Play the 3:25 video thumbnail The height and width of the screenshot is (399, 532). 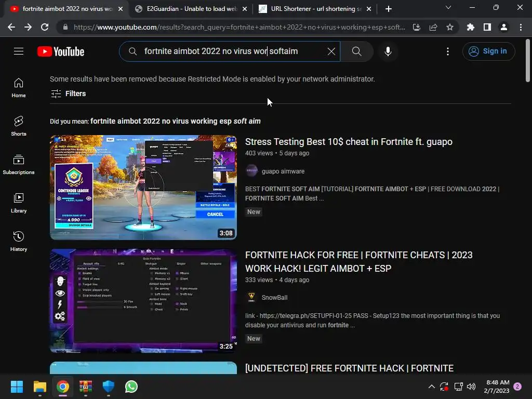click(x=143, y=301)
